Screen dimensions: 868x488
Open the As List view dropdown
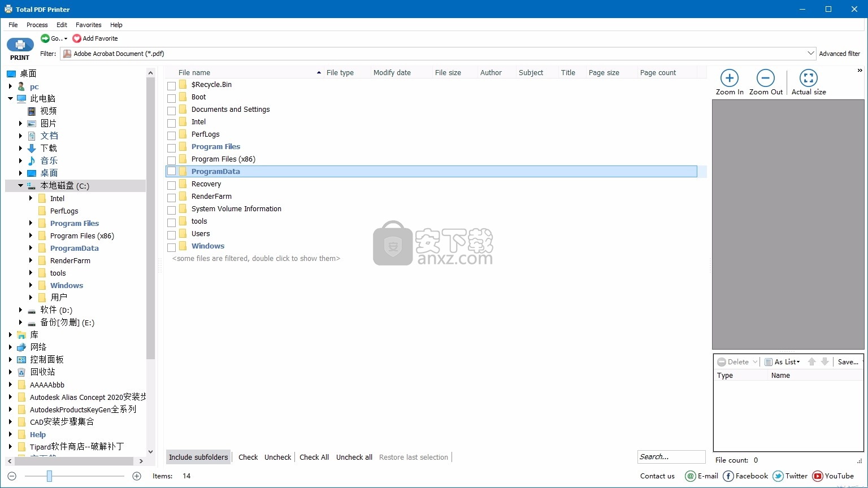click(783, 362)
